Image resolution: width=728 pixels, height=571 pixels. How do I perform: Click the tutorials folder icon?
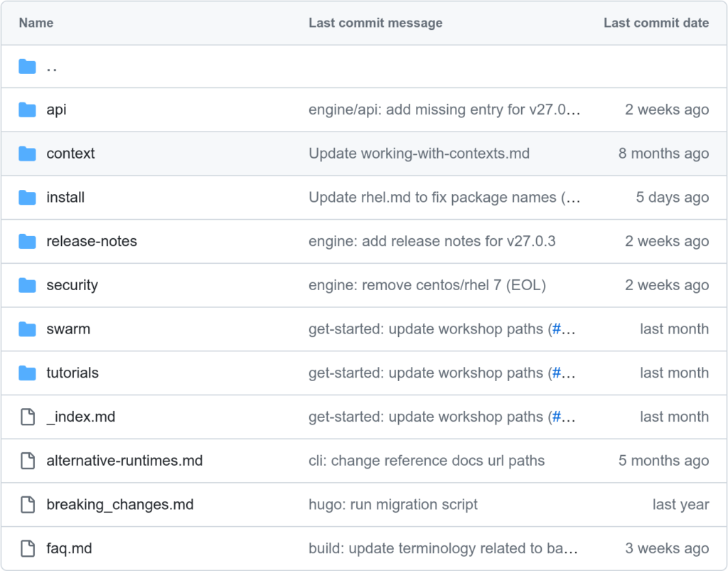click(27, 373)
